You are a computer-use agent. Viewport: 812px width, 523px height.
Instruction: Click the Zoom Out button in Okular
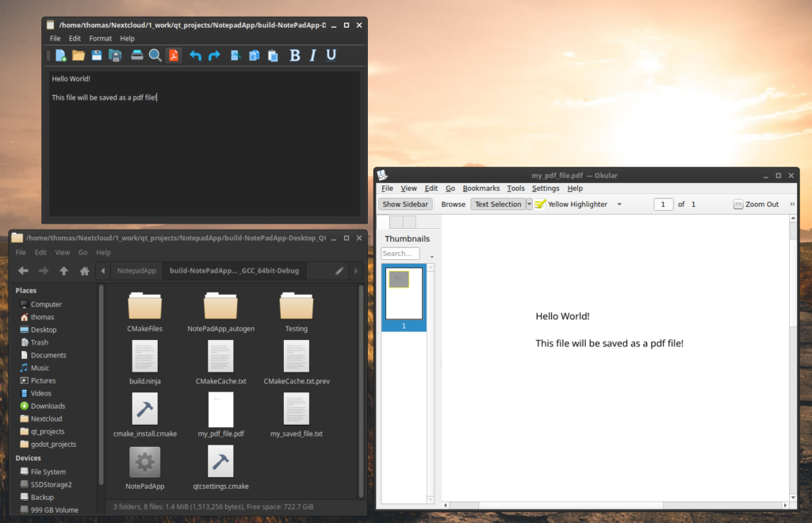[x=756, y=204]
